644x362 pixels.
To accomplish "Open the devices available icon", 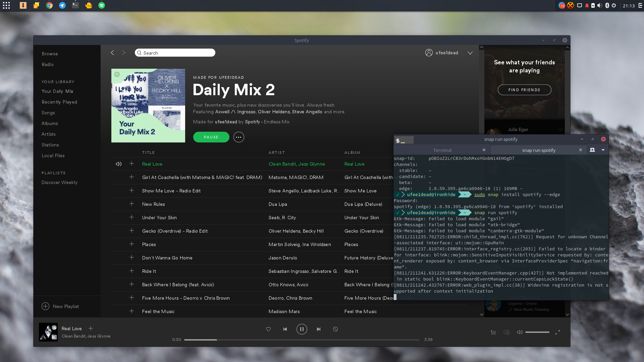I will pyautogui.click(x=506, y=332).
